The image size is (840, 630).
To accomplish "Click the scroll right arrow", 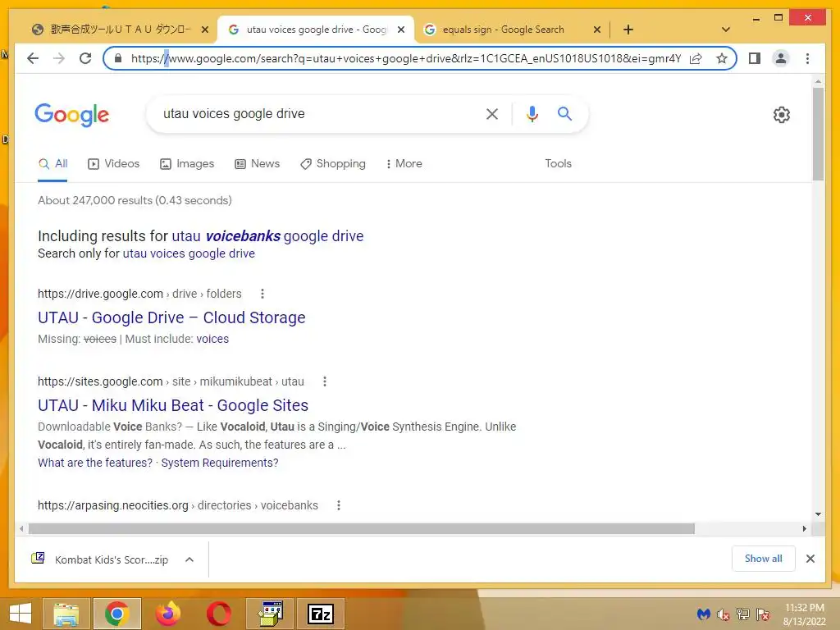I will pyautogui.click(x=804, y=529).
